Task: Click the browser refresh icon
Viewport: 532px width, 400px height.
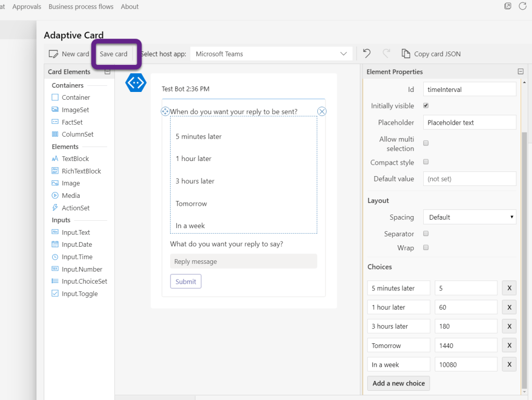Action: (x=523, y=6)
